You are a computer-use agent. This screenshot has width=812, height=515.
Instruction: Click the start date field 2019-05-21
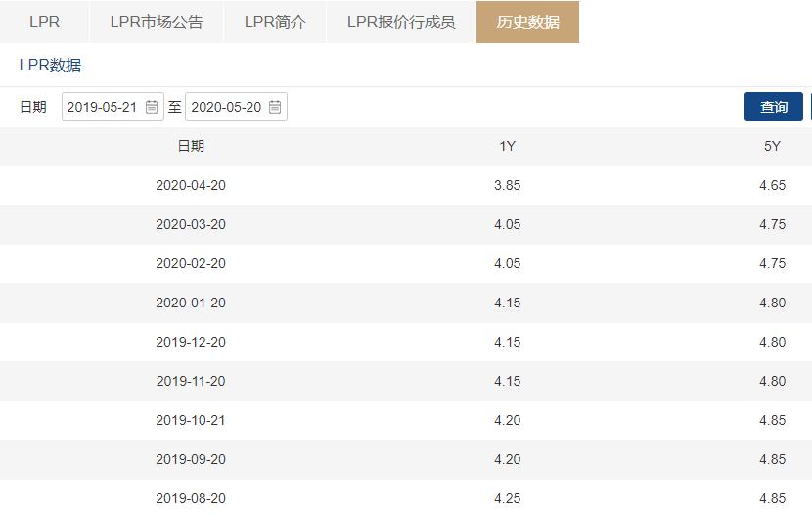point(102,107)
